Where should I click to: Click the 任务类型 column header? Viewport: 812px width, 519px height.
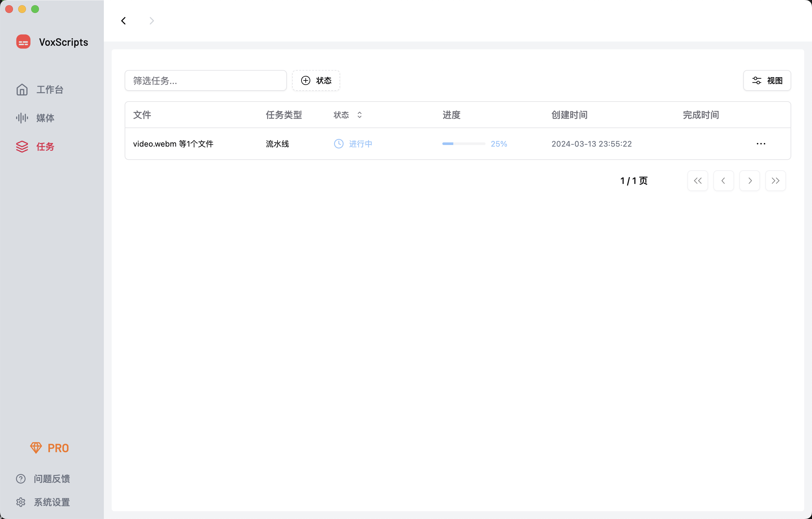click(284, 115)
